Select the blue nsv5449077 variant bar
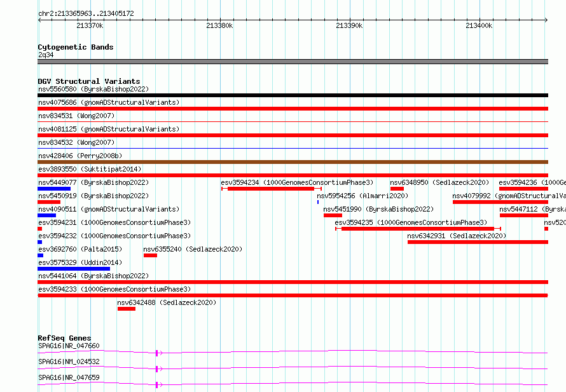566x392 pixels. pos(54,189)
